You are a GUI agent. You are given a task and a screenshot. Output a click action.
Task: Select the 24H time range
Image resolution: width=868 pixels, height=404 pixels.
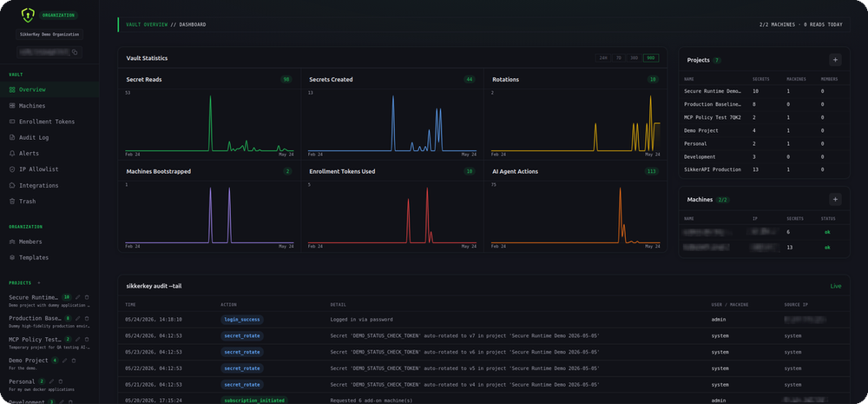603,57
